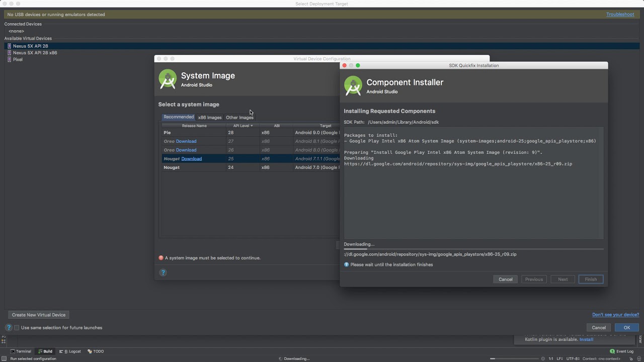Select the Pie API 28 system image row
The image size is (644, 362).
pos(251,133)
